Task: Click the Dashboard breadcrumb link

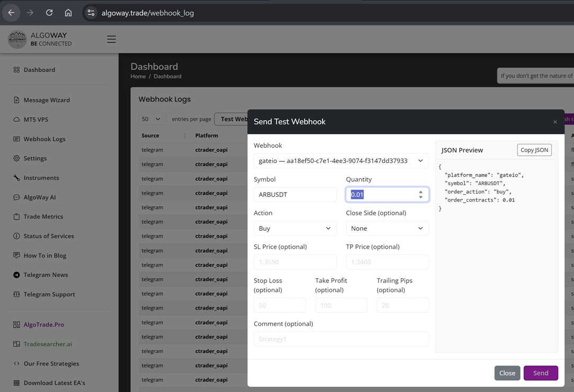Action: tap(167, 76)
